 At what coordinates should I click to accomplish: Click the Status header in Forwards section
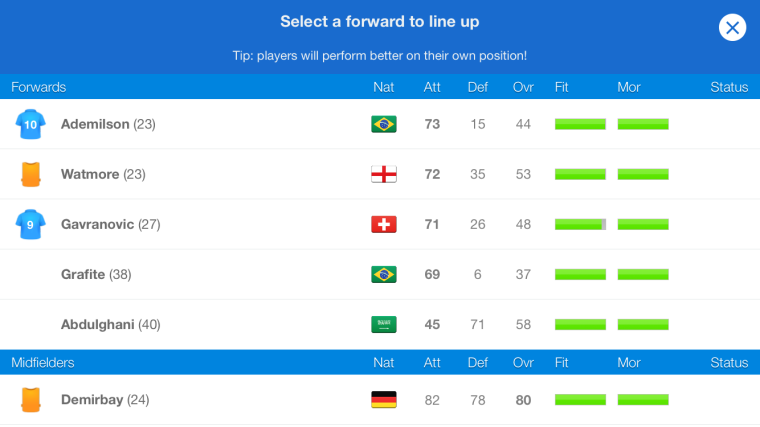click(x=729, y=87)
